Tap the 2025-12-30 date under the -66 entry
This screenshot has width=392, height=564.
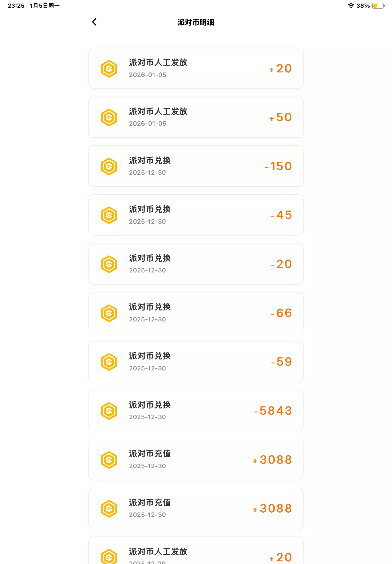147,319
